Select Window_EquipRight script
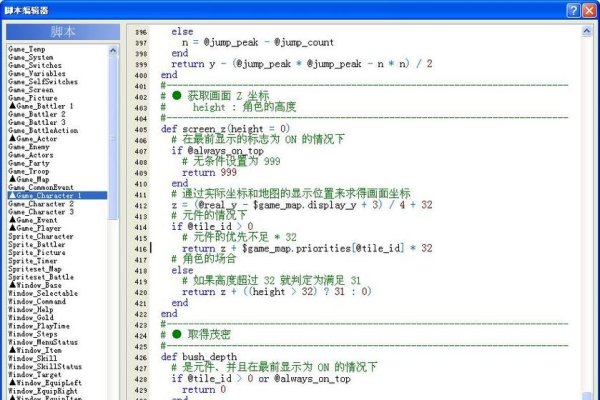The width and height of the screenshot is (600, 400). [43, 391]
